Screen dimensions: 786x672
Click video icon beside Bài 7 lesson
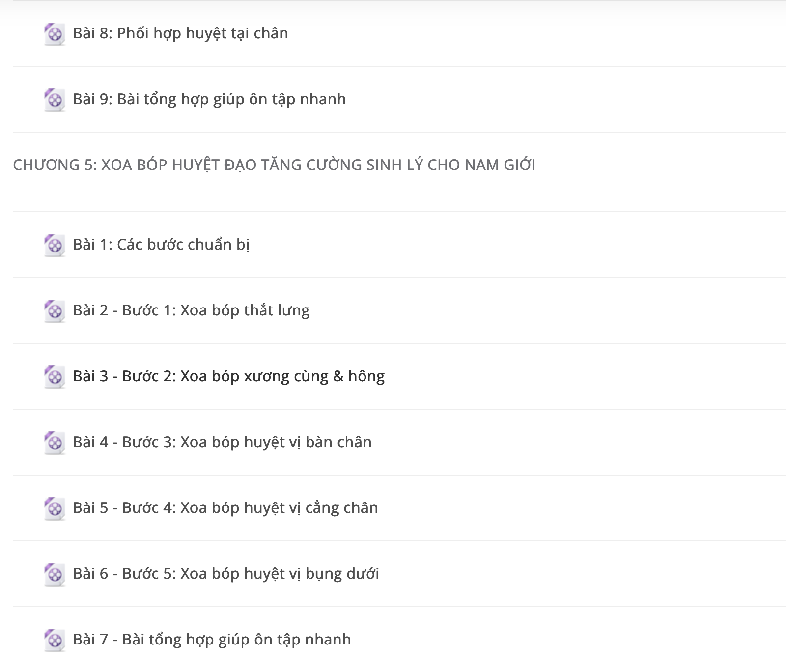[x=55, y=640]
